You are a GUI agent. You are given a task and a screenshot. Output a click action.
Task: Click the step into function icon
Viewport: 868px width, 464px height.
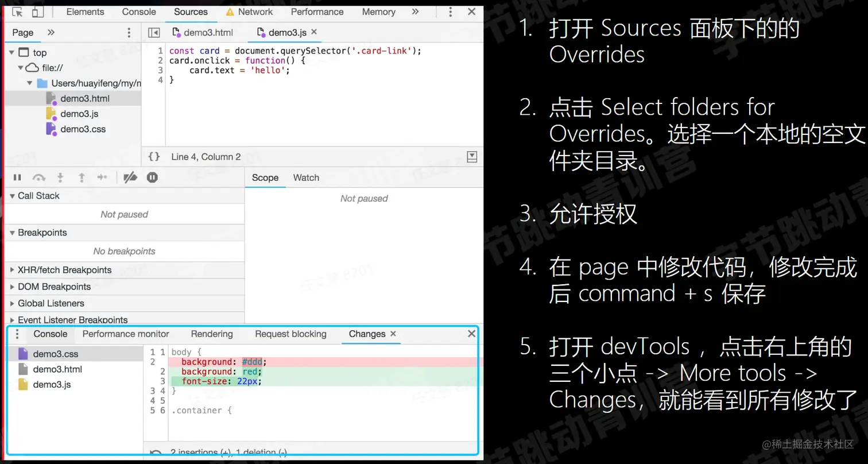(60, 178)
